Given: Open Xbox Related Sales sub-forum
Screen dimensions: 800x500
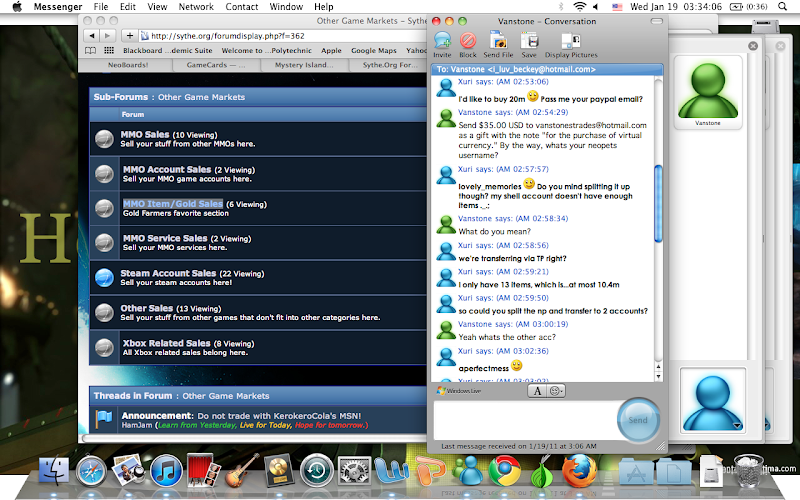Looking at the screenshot, I should [x=166, y=343].
